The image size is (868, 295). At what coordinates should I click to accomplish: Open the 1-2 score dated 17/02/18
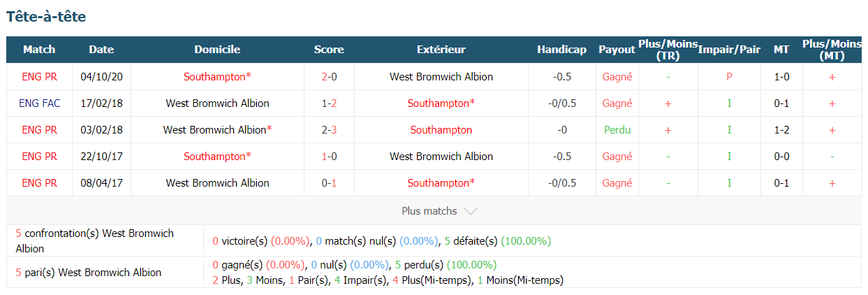(329, 103)
